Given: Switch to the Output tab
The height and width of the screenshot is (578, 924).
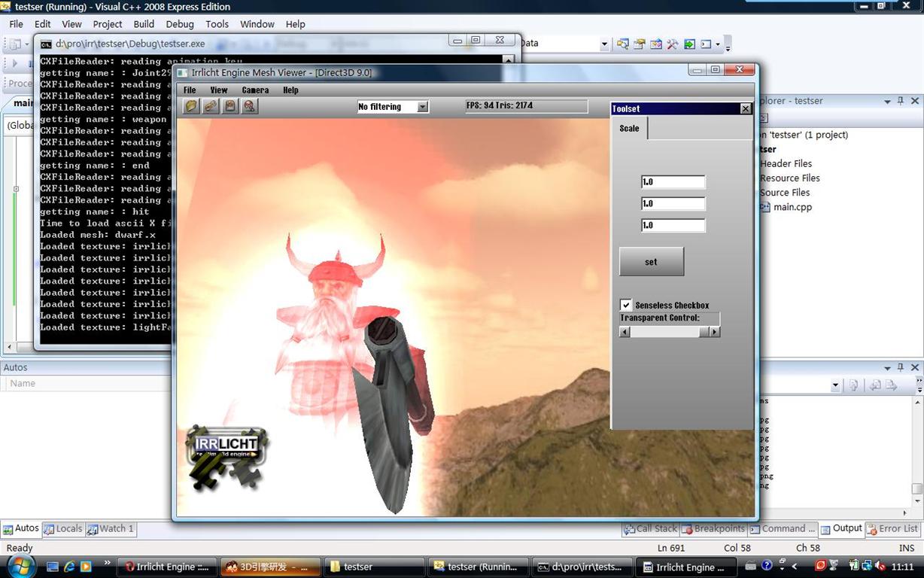Looking at the screenshot, I should [x=841, y=529].
